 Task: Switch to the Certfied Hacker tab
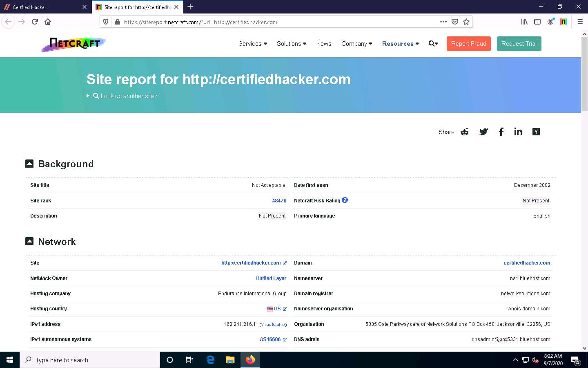pos(46,7)
